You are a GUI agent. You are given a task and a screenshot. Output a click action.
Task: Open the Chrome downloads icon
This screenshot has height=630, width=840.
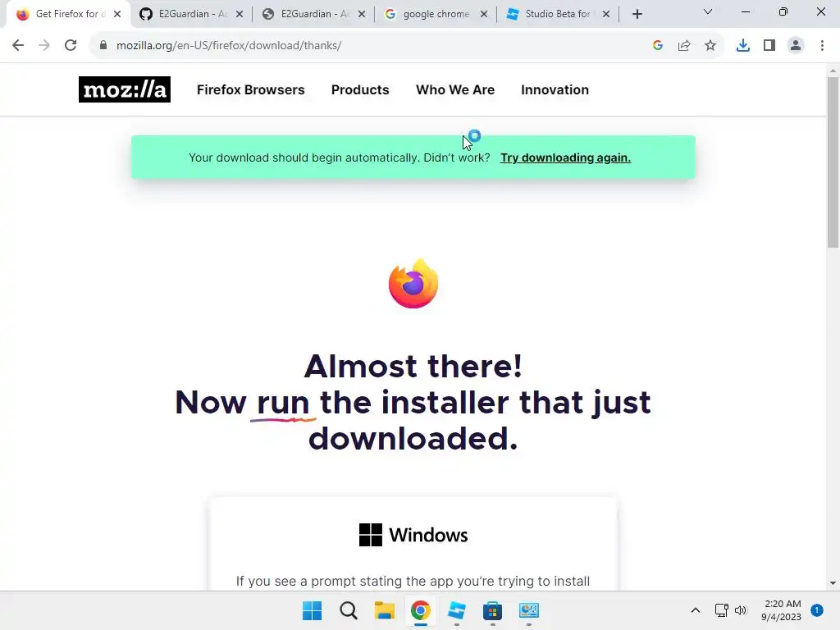(743, 46)
